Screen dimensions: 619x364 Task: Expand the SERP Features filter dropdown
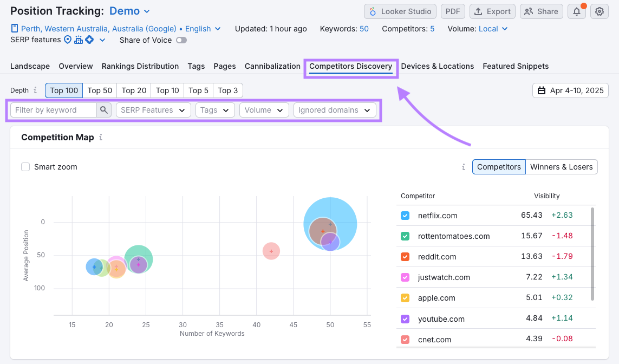pyautogui.click(x=153, y=110)
